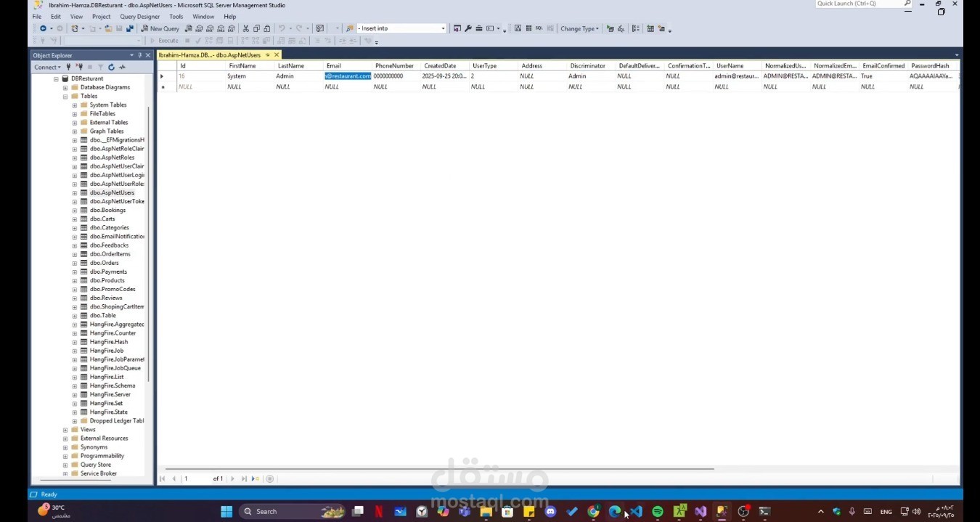This screenshot has width=980, height=522.
Task: Click the Properties wrench icon in toolbar
Action: (468, 28)
